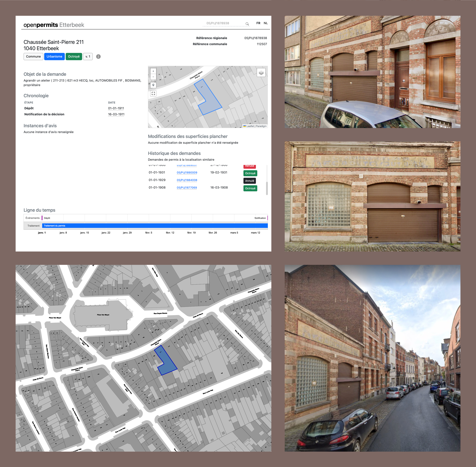The width and height of the screenshot is (476, 467).
Task: Click the janv. 15 timeline axis label
Action: pyautogui.click(x=85, y=233)
